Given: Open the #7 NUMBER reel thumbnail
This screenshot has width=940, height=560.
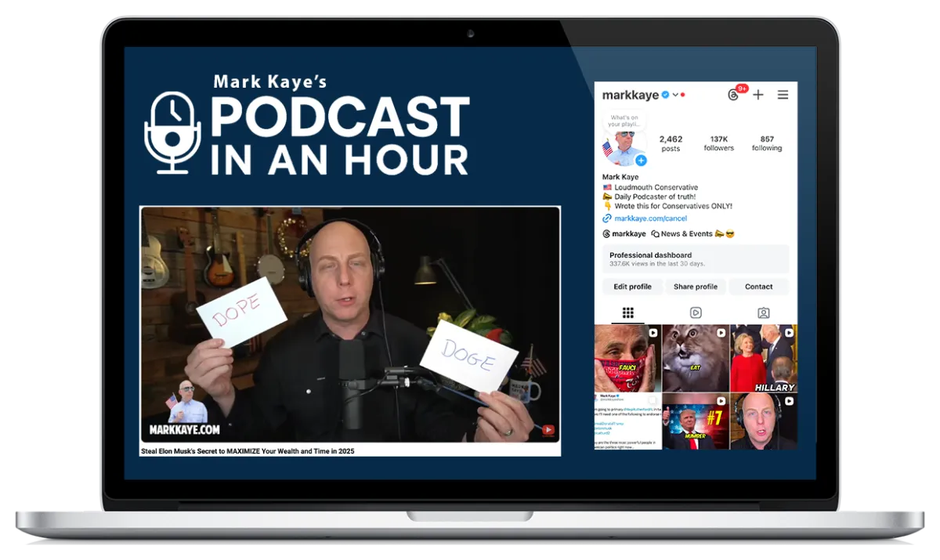Looking at the screenshot, I should 696,421.
